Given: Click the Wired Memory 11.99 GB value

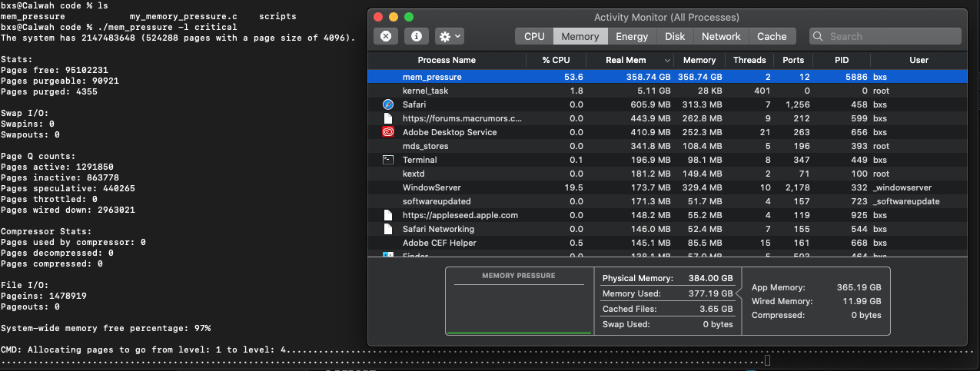Looking at the screenshot, I should coord(862,301).
